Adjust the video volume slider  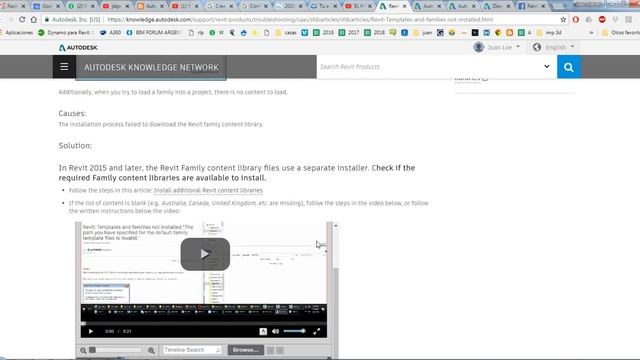[294, 331]
